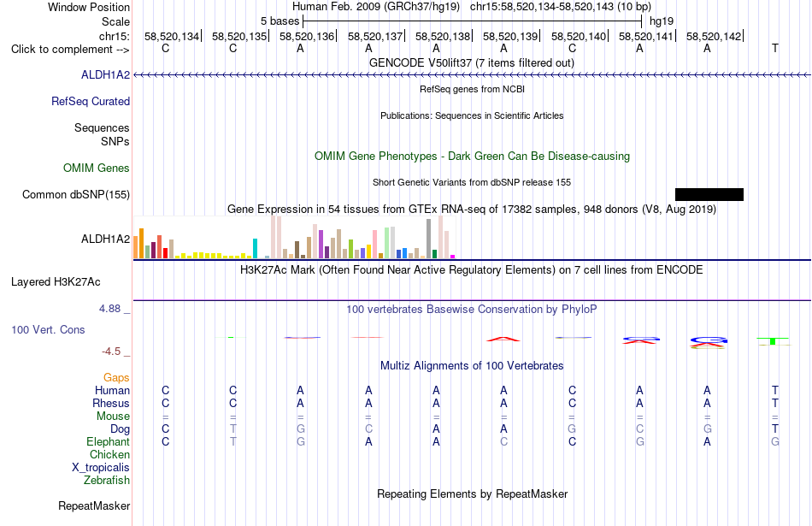
Task: Click the -4.5 PhyloP minimum value
Action: point(111,352)
